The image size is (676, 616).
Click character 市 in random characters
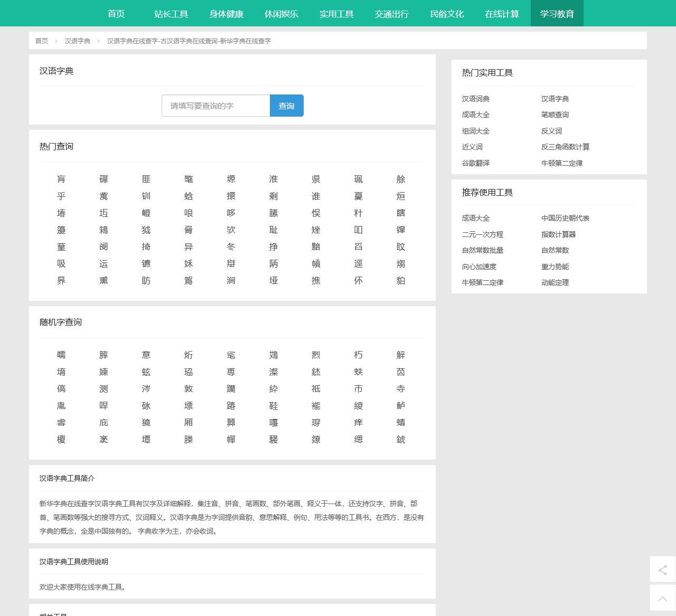pos(358,389)
